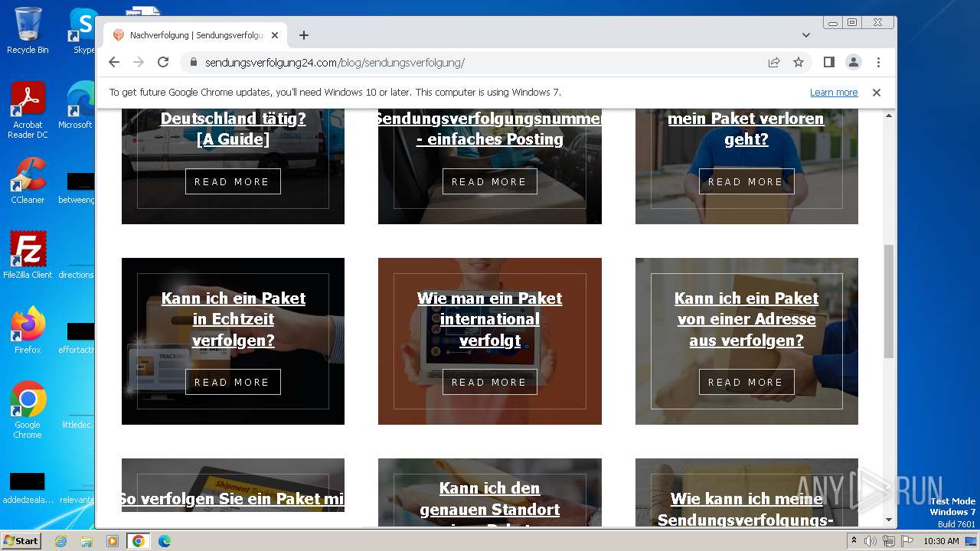This screenshot has height=551, width=980.
Task: Expand the tab search dropdown arrow
Action: 806,35
